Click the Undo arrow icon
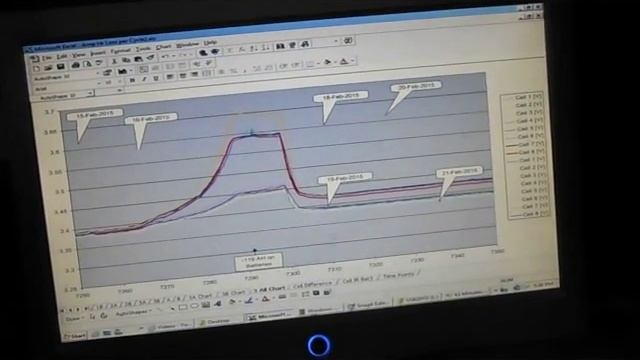 pyautogui.click(x=164, y=56)
